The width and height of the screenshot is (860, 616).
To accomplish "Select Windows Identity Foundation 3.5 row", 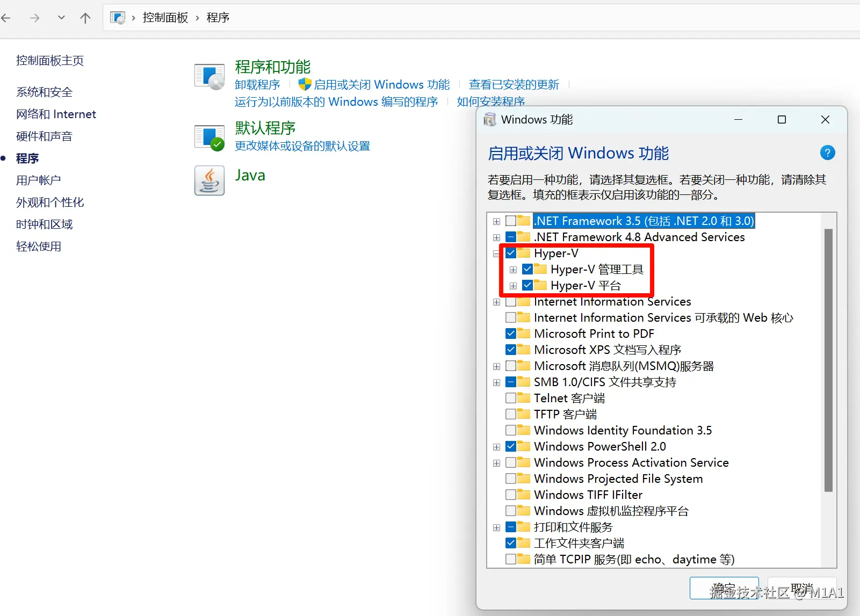I will 623,430.
